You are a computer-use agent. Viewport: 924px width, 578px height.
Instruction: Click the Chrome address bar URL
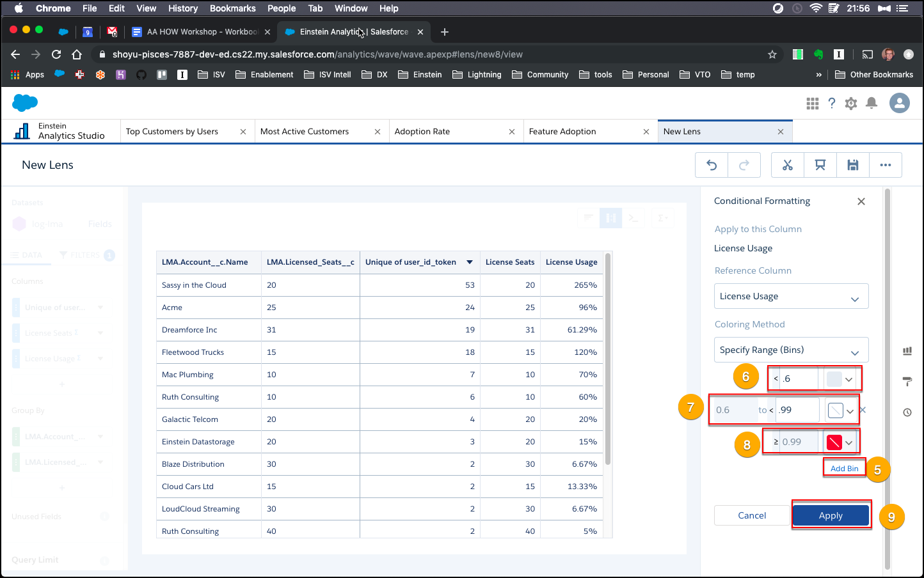317,54
